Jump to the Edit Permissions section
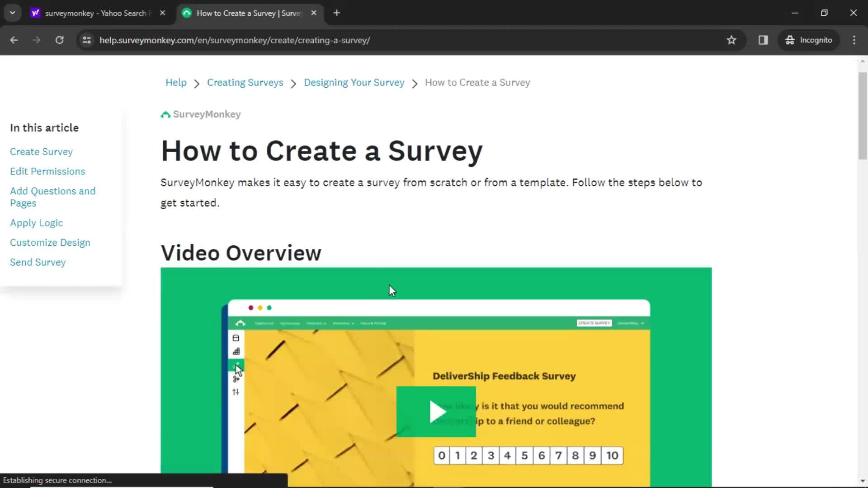 (x=47, y=171)
